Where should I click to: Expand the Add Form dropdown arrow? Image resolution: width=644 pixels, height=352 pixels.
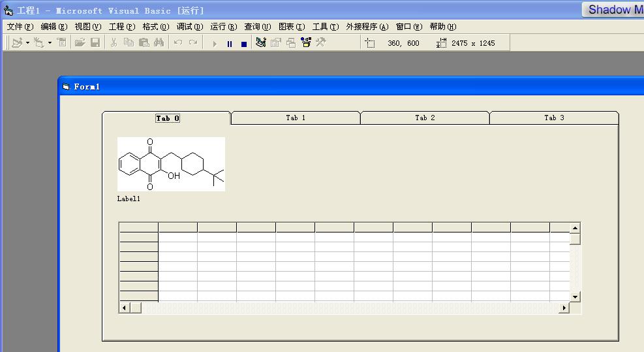pyautogui.click(x=50, y=42)
